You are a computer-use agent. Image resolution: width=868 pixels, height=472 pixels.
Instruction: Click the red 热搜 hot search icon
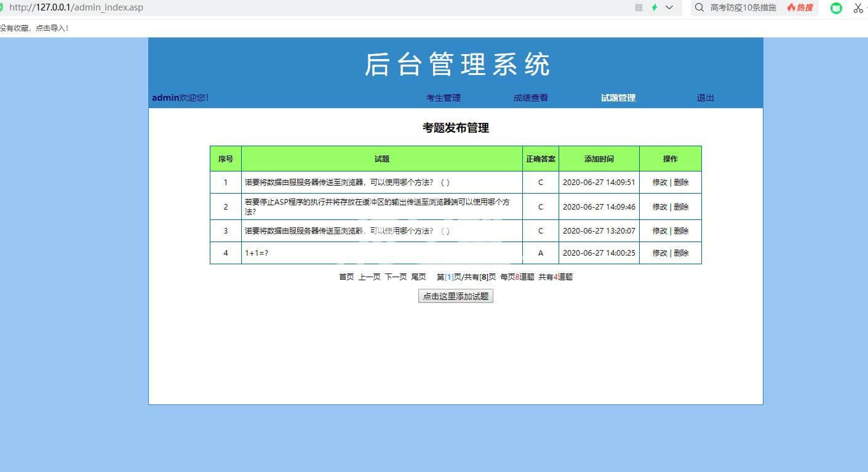[x=800, y=8]
